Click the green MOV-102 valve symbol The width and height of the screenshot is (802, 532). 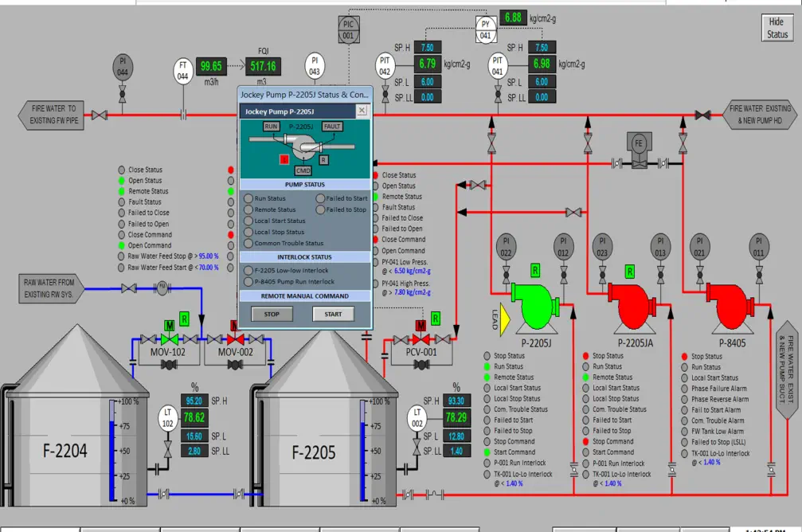[x=169, y=338]
